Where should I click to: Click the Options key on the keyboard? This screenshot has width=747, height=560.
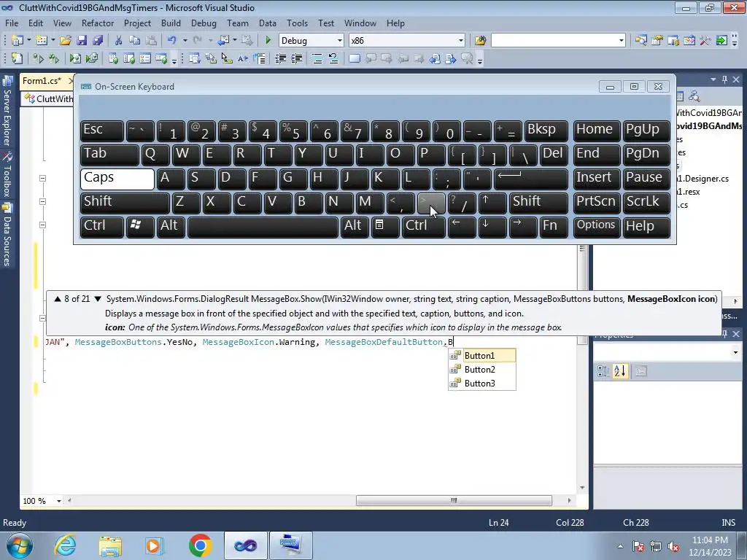pos(597,227)
